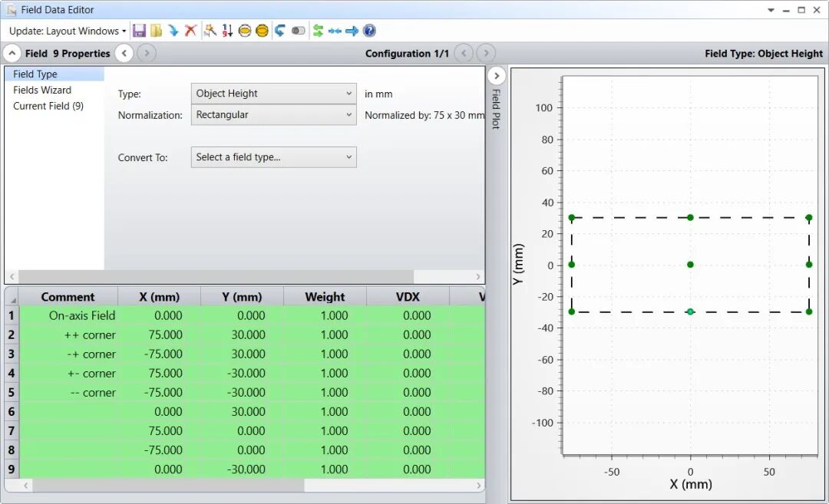This screenshot has height=504, width=829.
Task: Click the blue right arrow toolbar icon
Action: 353,31
